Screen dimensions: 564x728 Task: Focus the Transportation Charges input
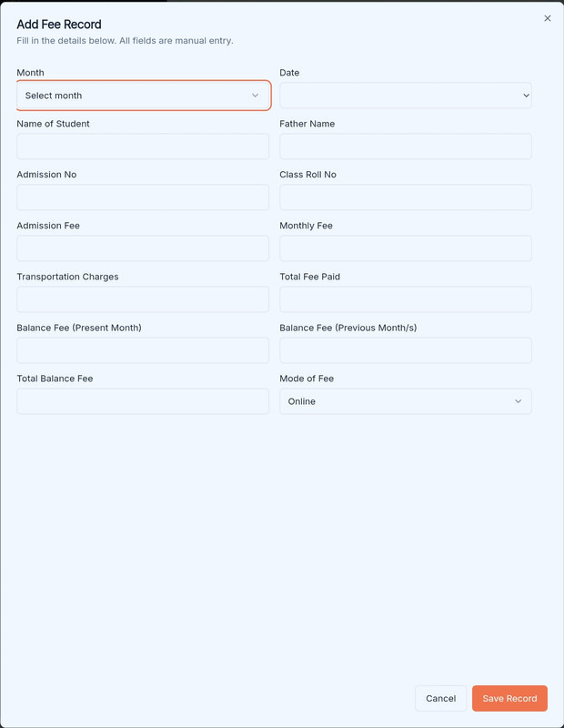(x=143, y=299)
